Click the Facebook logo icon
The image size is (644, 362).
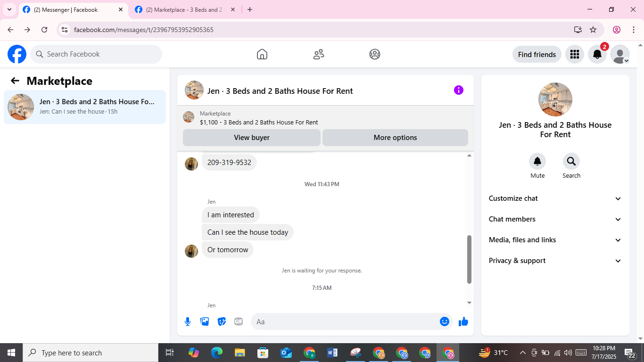17,54
